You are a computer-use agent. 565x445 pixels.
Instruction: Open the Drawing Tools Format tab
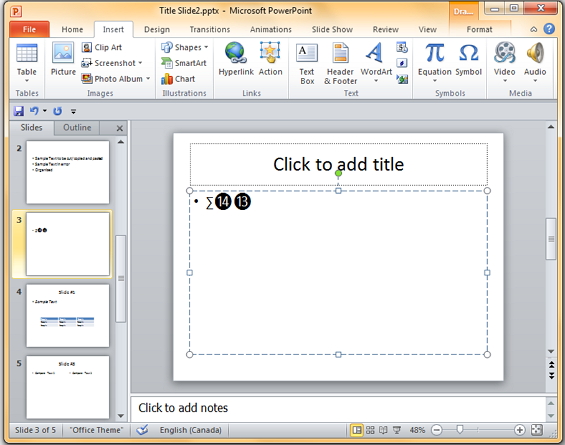[x=479, y=30]
